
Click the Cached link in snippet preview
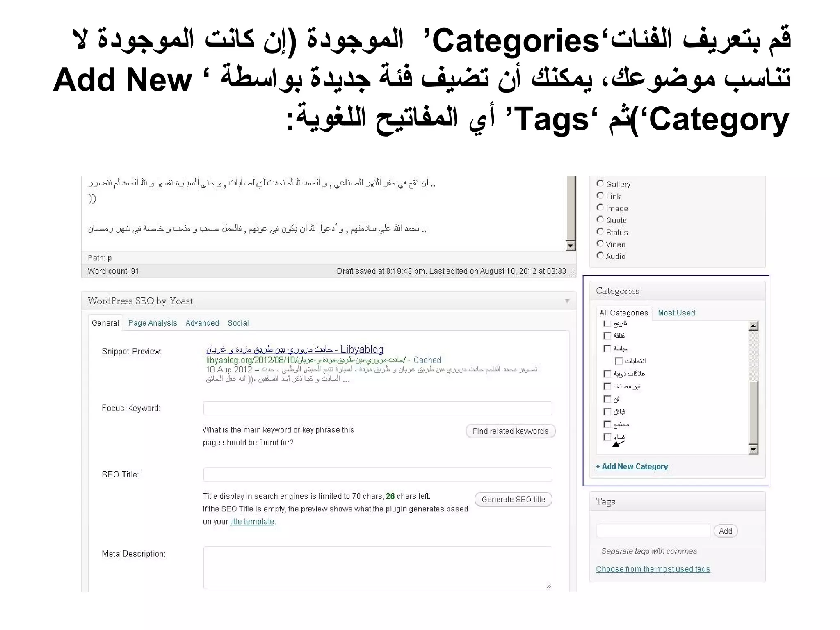coord(427,360)
